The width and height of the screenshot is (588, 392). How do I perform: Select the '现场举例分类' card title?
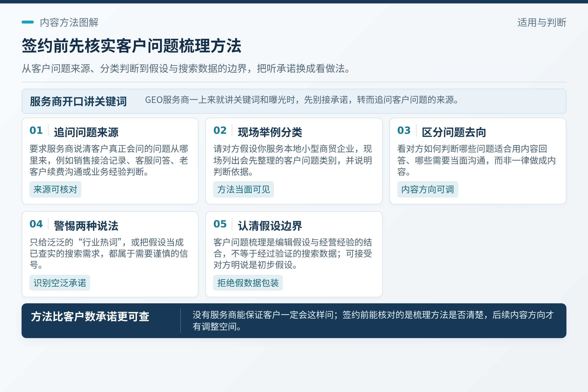click(270, 132)
